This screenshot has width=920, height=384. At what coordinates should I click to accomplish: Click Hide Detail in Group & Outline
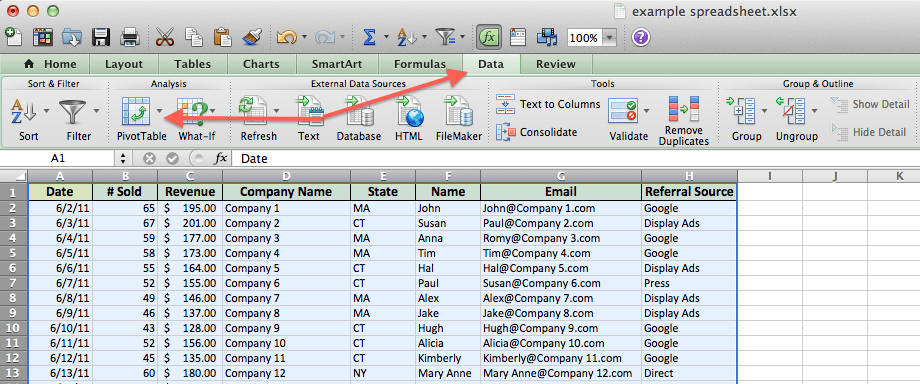click(870, 132)
